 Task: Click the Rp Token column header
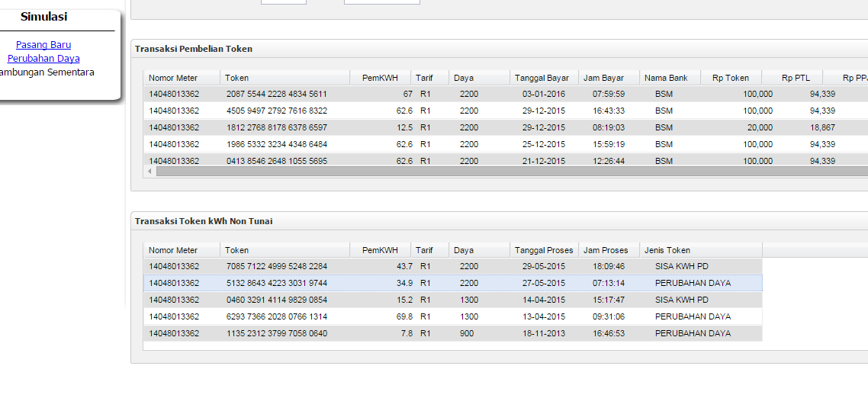[x=731, y=78]
